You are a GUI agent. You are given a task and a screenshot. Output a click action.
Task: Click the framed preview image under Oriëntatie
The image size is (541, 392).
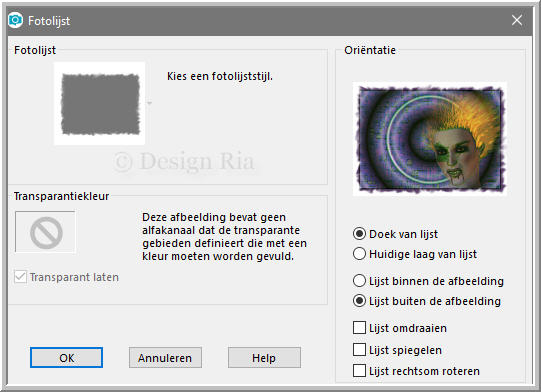[x=430, y=139]
